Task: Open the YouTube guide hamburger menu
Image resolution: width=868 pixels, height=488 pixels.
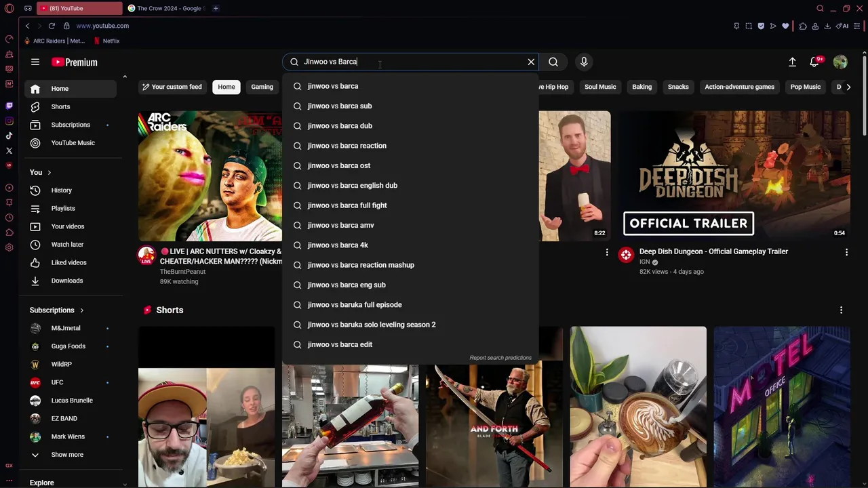Action: pos(35,62)
